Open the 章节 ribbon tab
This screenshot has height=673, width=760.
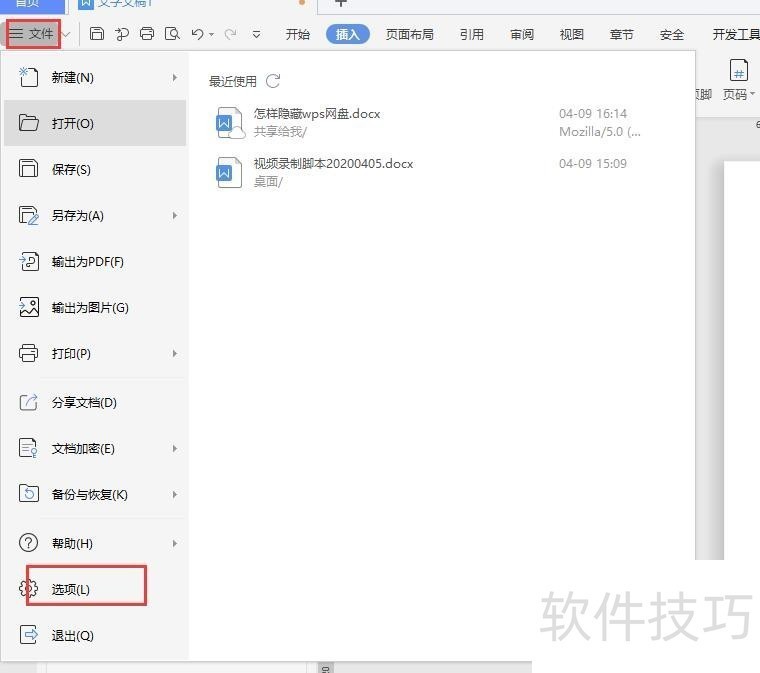tap(621, 34)
